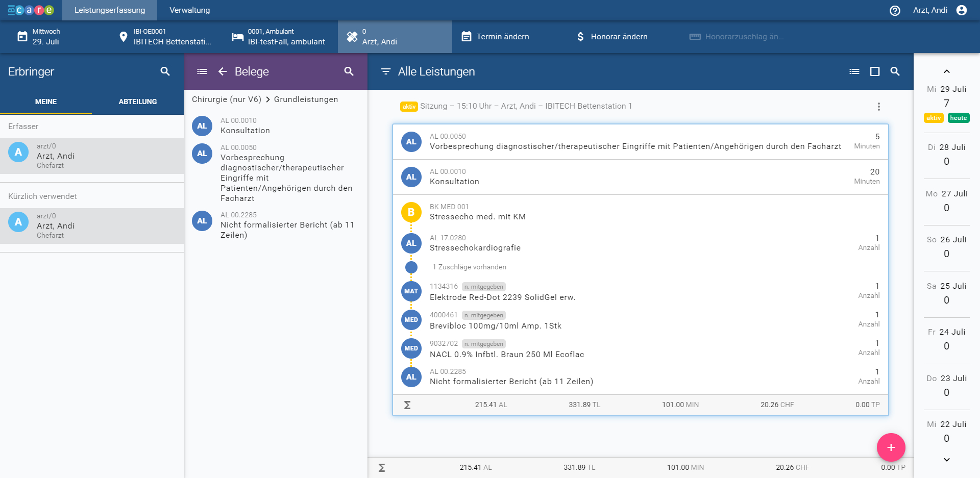Open filter icon beside Alle Leistungen
980x478 pixels.
tap(386, 71)
